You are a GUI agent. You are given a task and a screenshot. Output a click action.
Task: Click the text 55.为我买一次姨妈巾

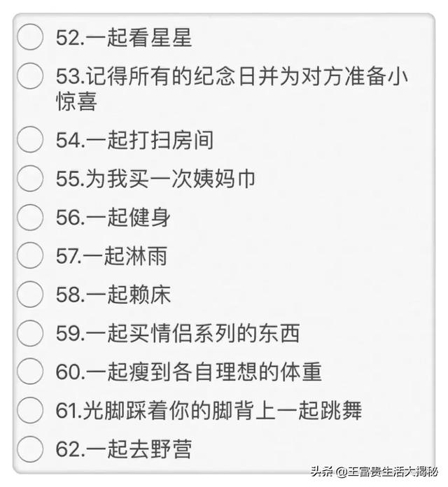pos(155,179)
